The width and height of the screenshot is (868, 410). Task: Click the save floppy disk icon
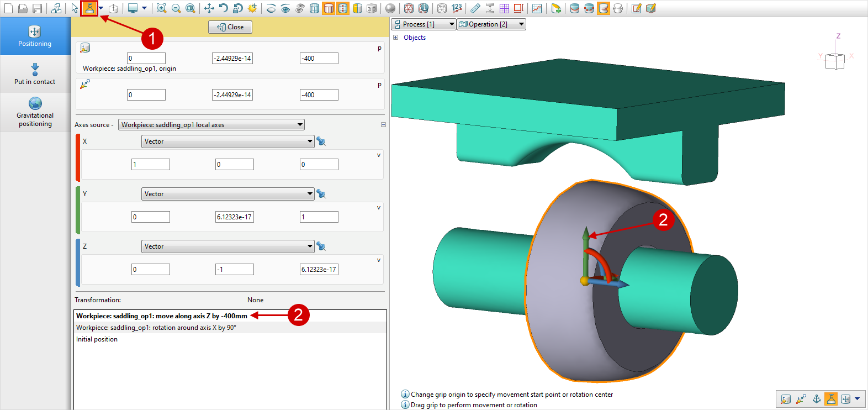click(x=38, y=8)
